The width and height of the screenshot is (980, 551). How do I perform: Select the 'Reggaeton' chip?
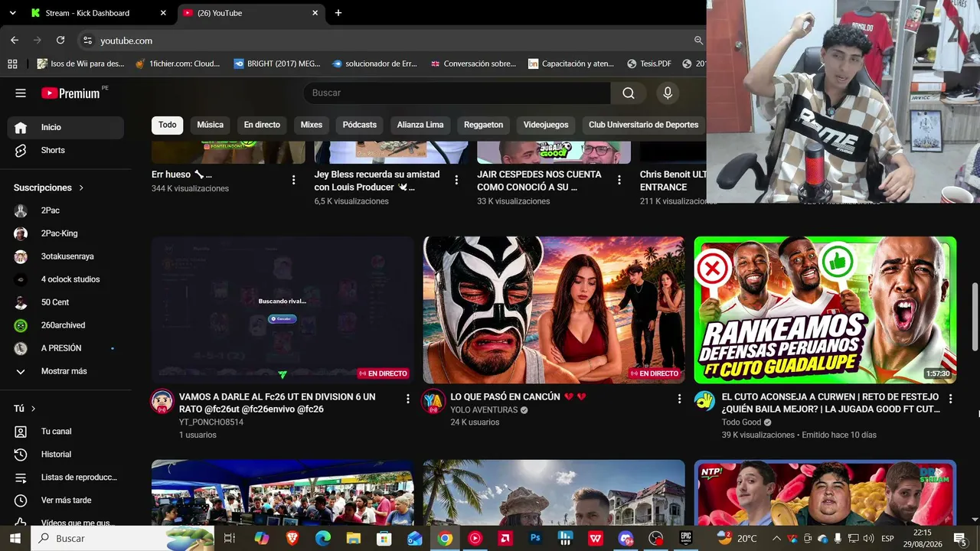(483, 125)
